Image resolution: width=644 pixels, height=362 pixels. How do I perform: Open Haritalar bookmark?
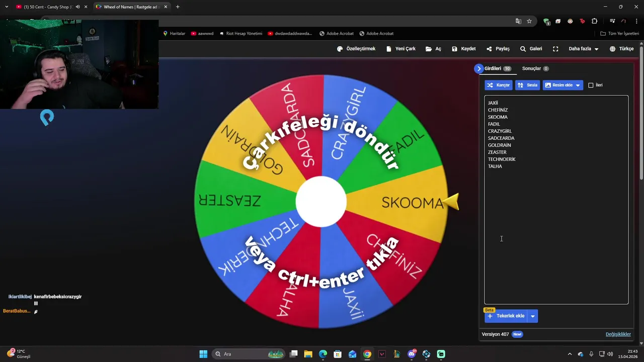pyautogui.click(x=174, y=34)
